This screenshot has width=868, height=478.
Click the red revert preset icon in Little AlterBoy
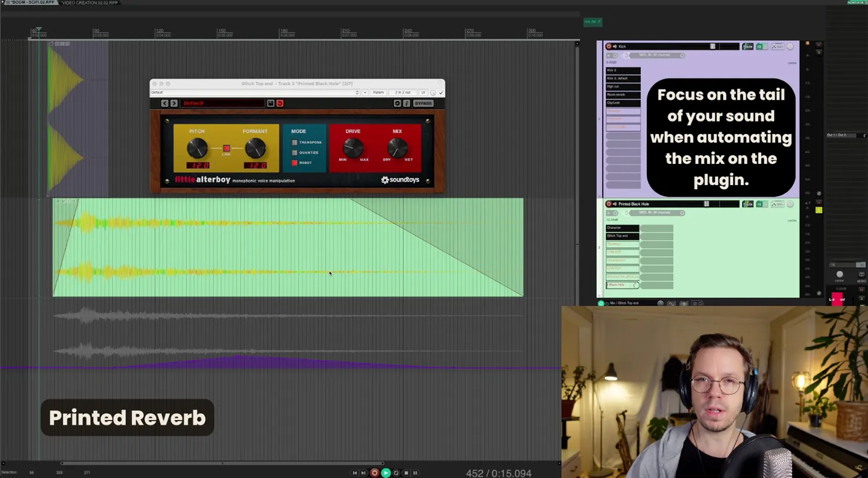(x=280, y=103)
